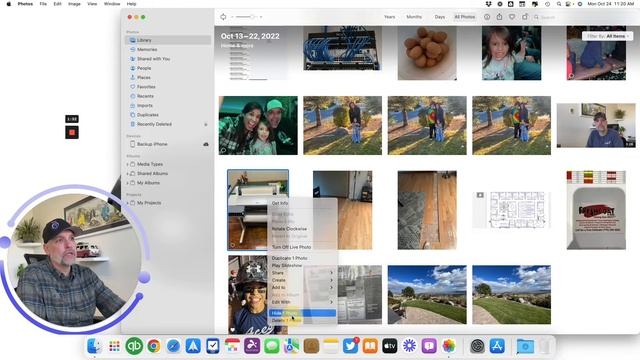Select Backup iPhone device in sidebar
The width and height of the screenshot is (640, 360).
168,144
